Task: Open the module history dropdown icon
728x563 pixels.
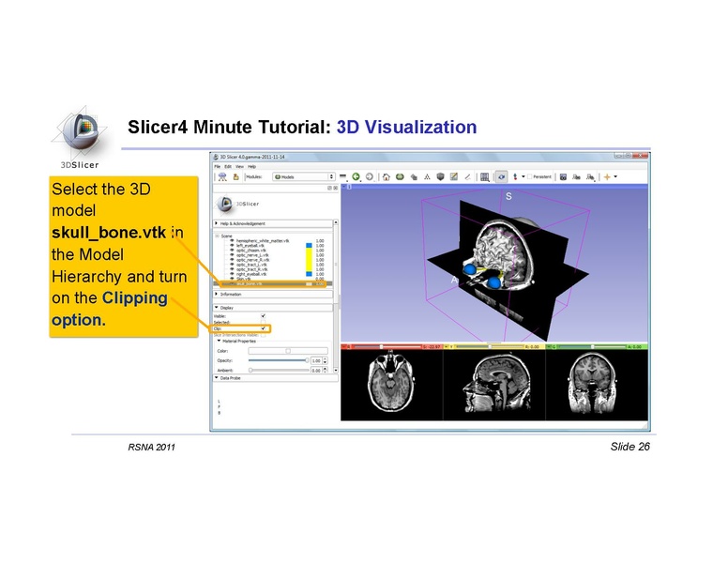Action: 343,177
